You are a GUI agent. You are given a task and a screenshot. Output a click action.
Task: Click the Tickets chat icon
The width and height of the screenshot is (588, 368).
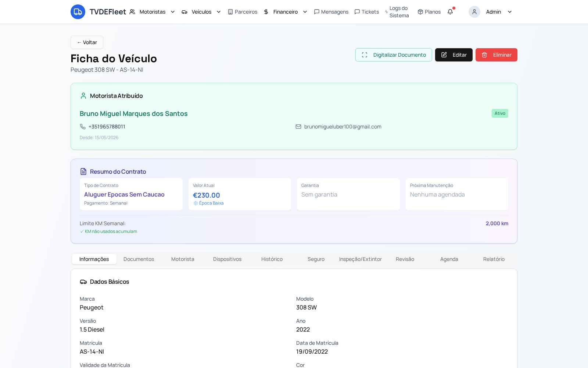(x=357, y=12)
